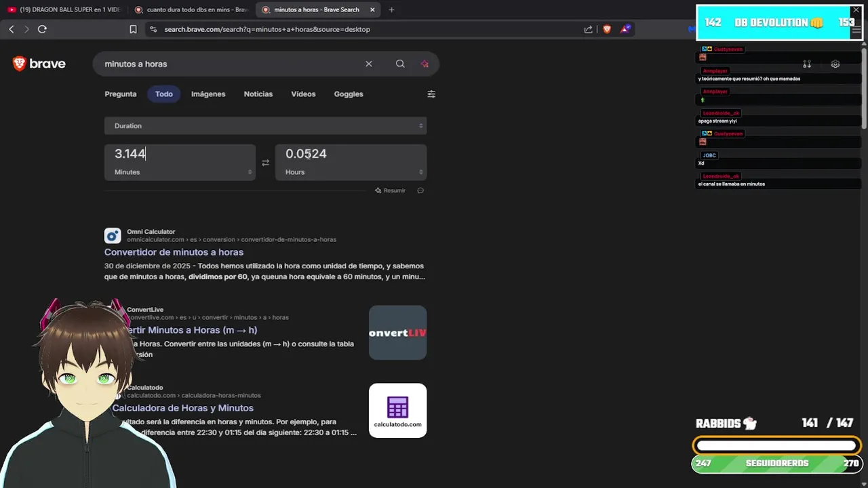
Task: Select the Noticias search tab
Action: (258, 94)
